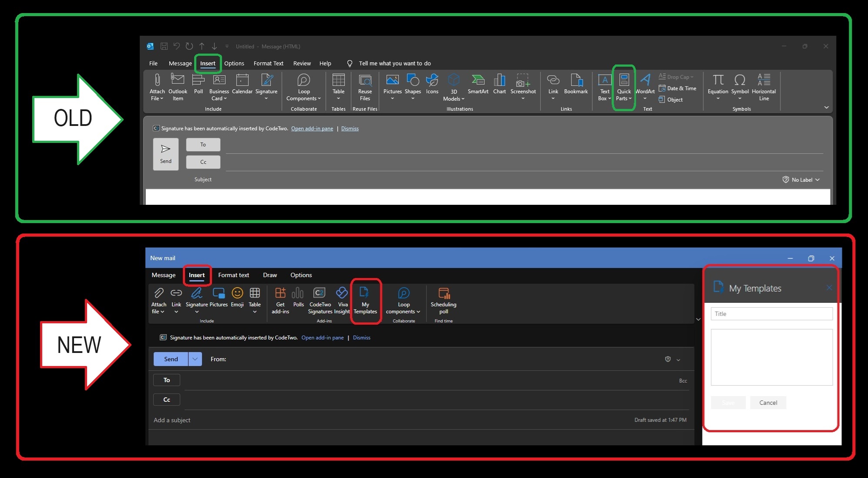Viewport: 868px width, 478px height.
Task: Add a Bookmark in the old Outlook ribbon
Action: coord(576,84)
